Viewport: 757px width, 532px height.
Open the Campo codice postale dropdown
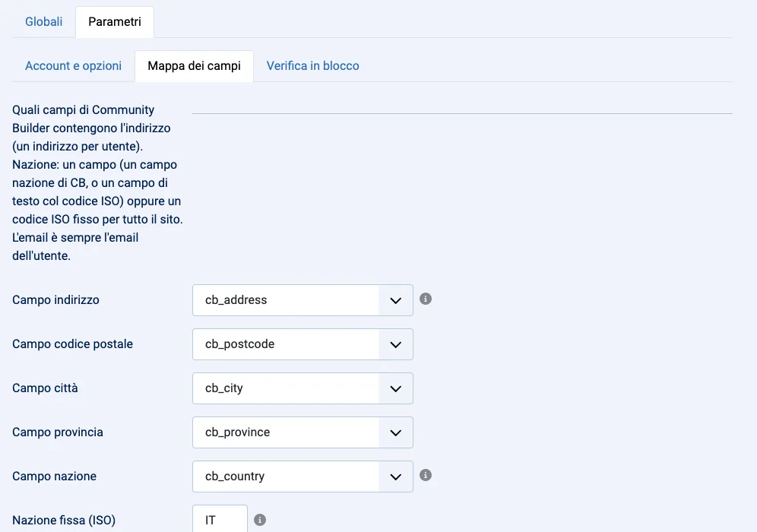(302, 344)
